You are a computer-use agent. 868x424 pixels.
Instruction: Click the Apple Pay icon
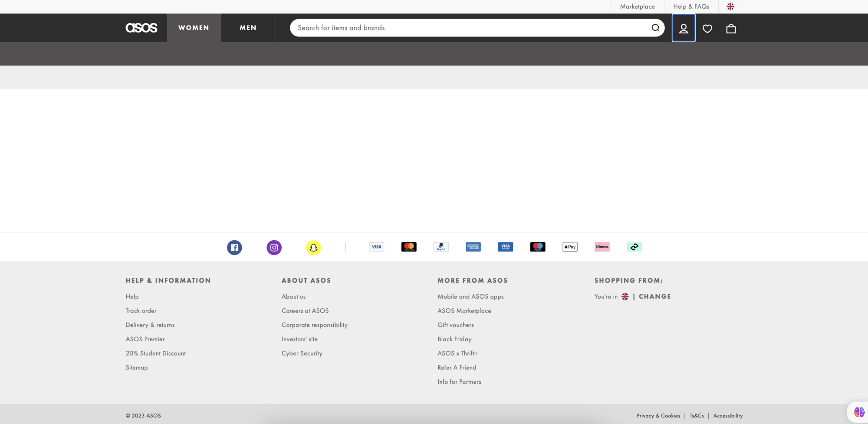click(570, 247)
